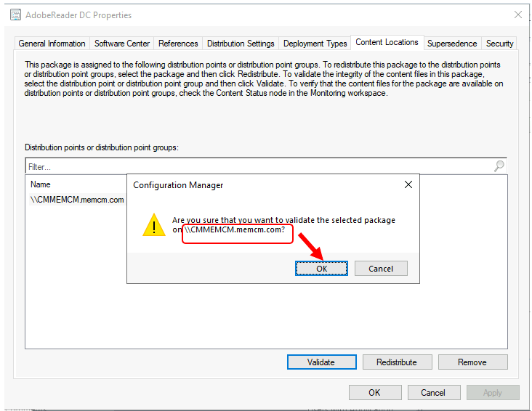Open the Deployment Types tab
This screenshot has width=532, height=411.
click(x=315, y=44)
